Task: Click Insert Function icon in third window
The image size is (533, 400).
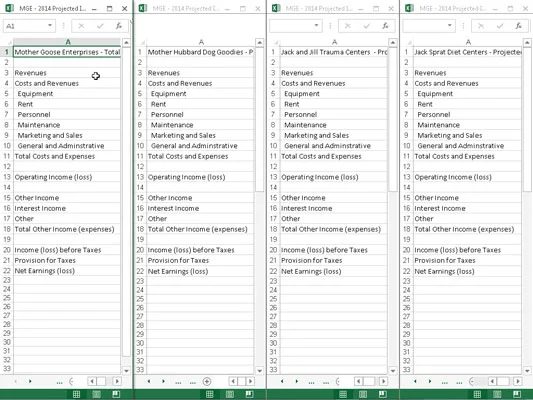Action: tap(385, 26)
